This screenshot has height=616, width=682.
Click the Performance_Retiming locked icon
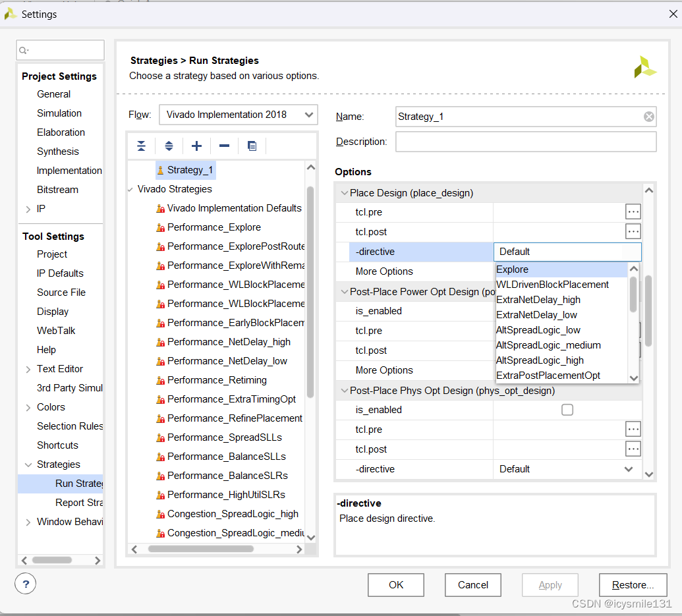161,380
